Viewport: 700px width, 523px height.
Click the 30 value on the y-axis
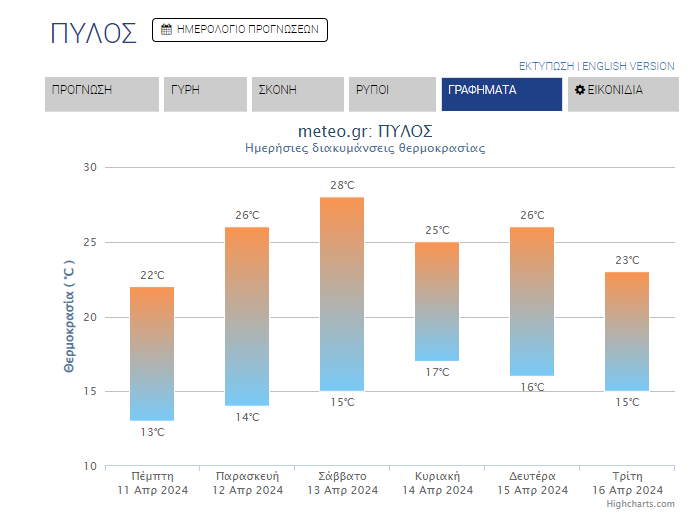tap(90, 167)
